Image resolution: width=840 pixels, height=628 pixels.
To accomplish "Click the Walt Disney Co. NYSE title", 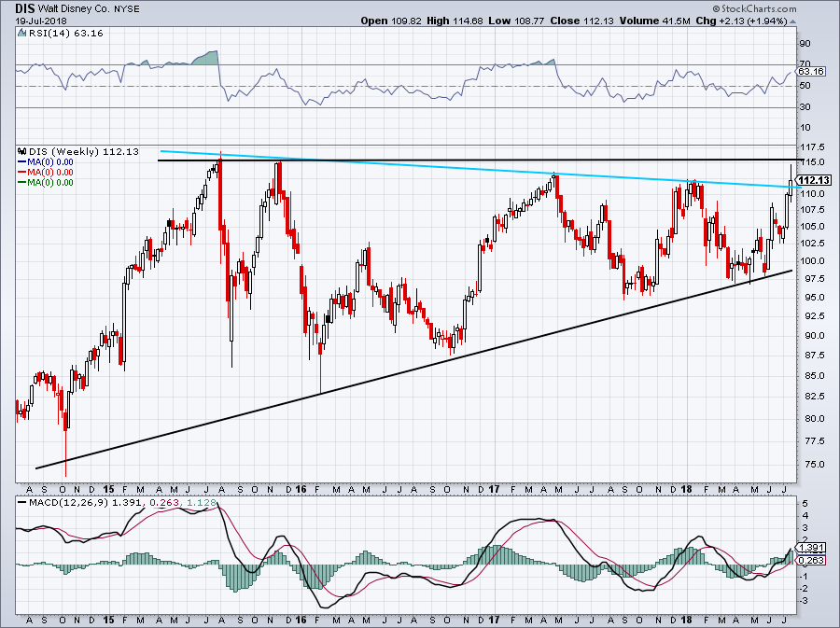I will click(x=87, y=9).
